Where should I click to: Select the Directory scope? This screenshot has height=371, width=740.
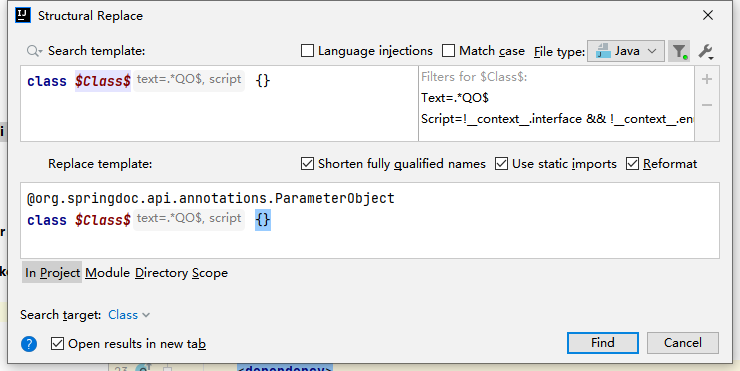click(x=161, y=273)
